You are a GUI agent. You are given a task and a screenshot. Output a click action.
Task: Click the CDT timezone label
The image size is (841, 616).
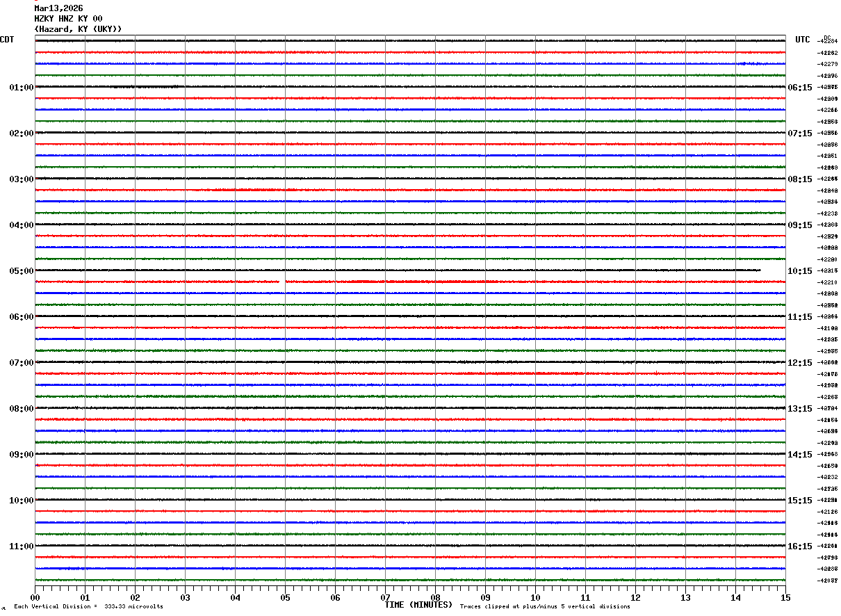click(x=7, y=40)
